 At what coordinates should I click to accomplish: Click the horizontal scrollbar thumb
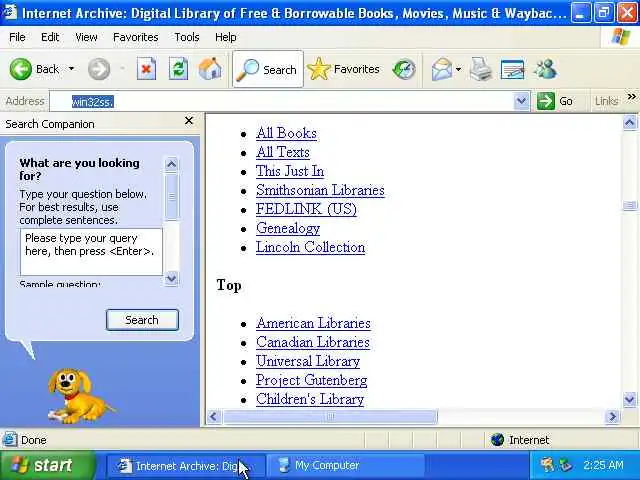pos(330,417)
